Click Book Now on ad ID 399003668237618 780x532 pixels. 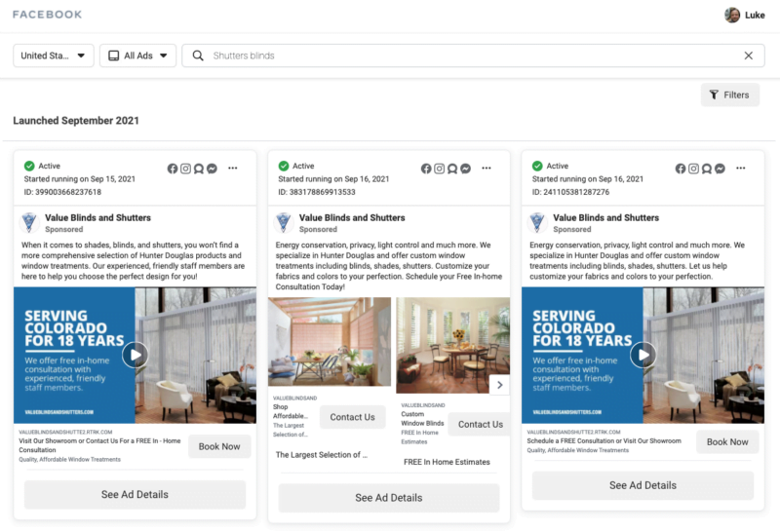pyautogui.click(x=219, y=446)
